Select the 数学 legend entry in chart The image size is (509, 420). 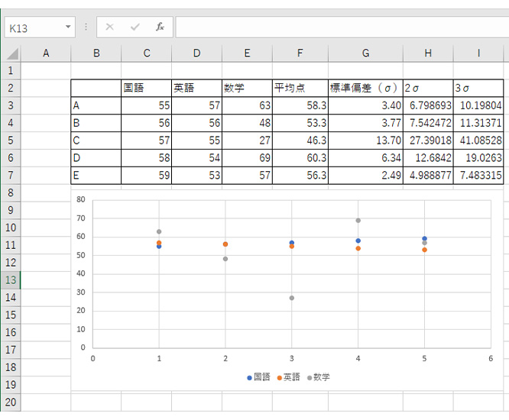click(x=319, y=377)
